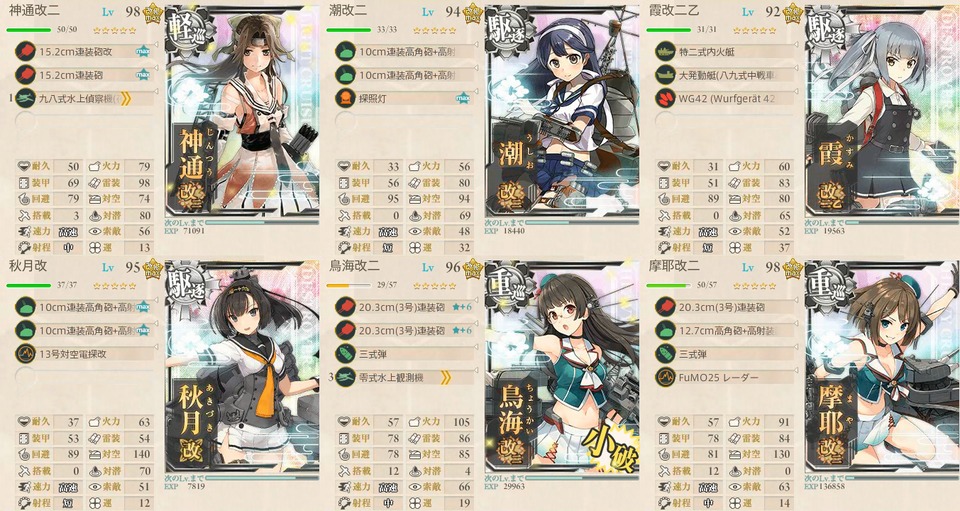Viewport: 960px width, 511px height.
Task: Click the max badge on 探照灯
Action: (x=463, y=99)
